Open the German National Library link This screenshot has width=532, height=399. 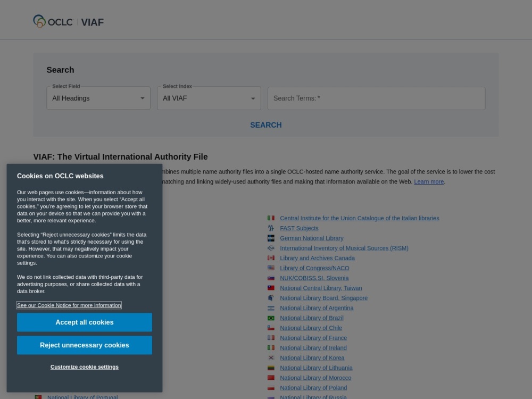[x=311, y=238]
